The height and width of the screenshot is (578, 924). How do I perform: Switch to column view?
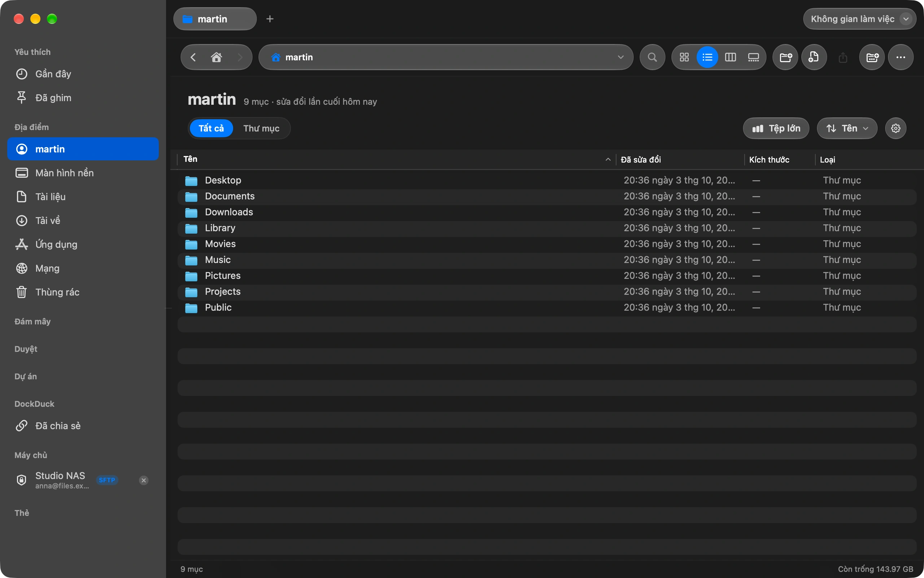pos(730,57)
